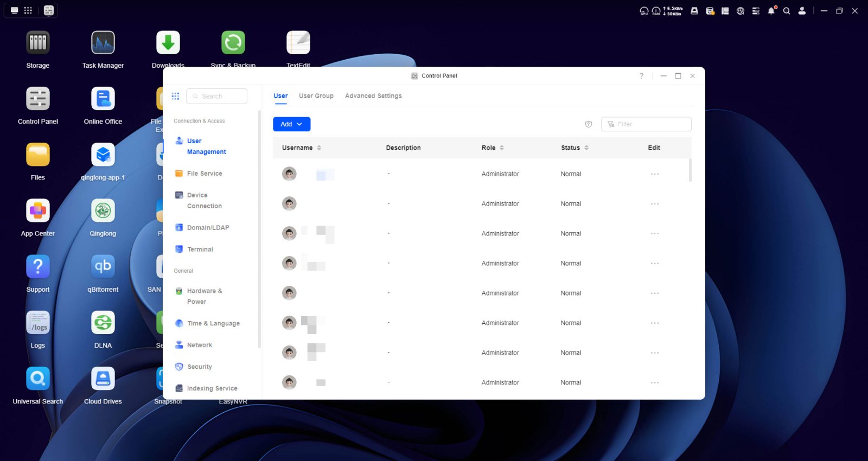The width and height of the screenshot is (868, 461).
Task: Switch to the User Group tab
Action: tap(316, 96)
